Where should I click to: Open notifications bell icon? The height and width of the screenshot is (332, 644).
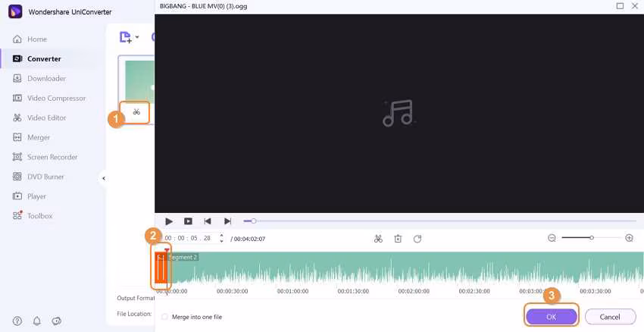pos(37,321)
